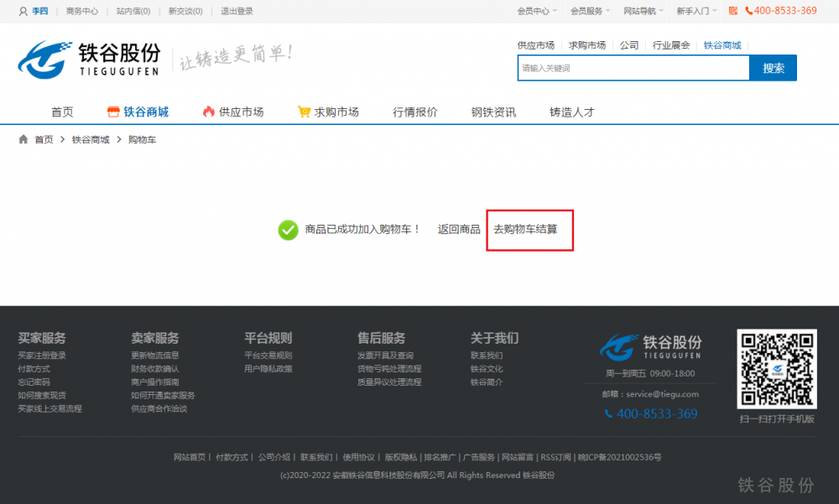Select the 行业展会 search category tab

(671, 45)
